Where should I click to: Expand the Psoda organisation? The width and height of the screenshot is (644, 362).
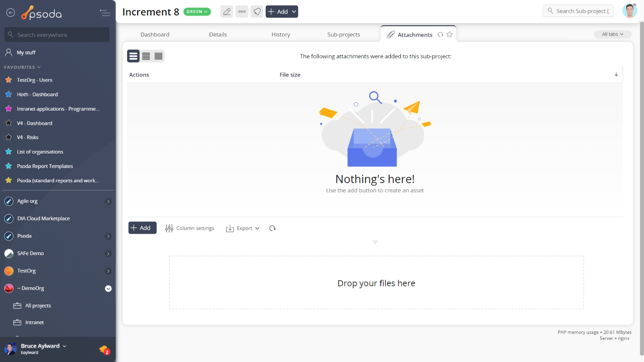(x=108, y=236)
